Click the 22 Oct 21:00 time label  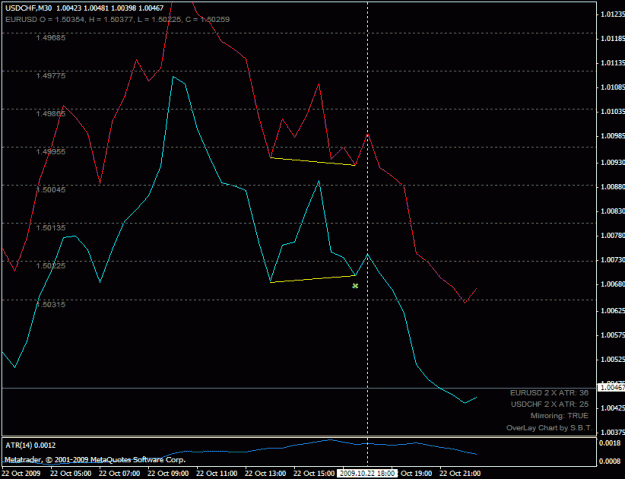pos(460,473)
